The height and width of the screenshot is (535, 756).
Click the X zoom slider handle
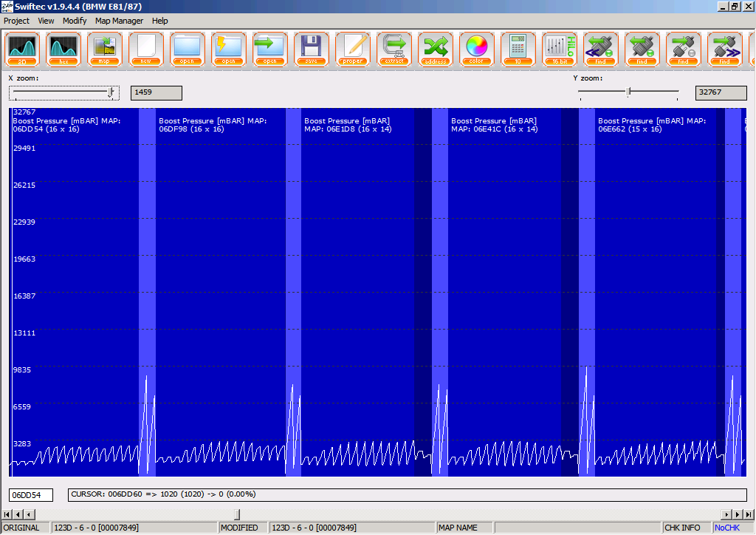[111, 92]
